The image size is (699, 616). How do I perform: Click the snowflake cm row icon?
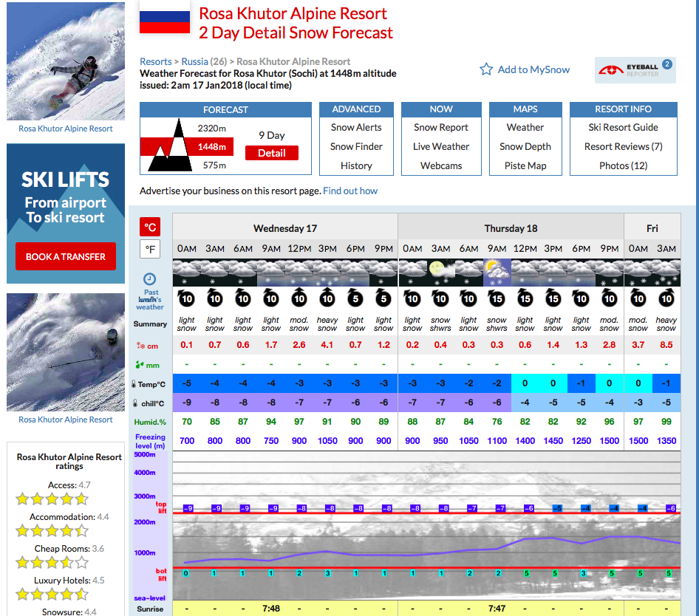tap(140, 346)
